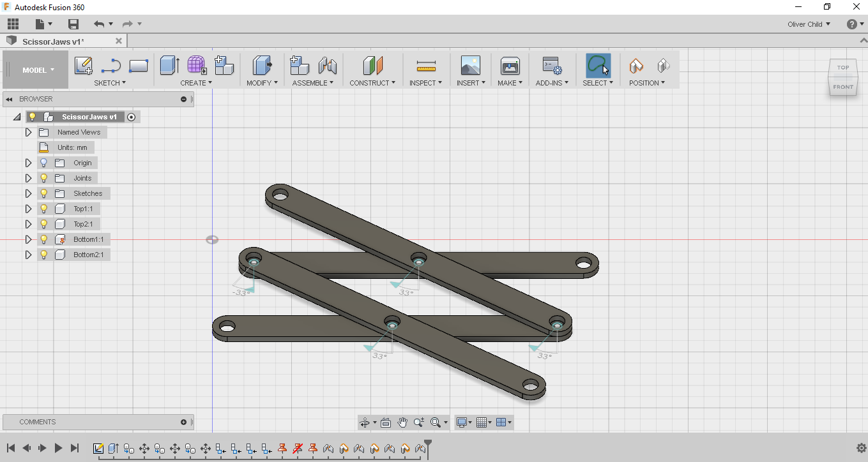This screenshot has height=462, width=868.
Task: Open the data panel grid icon
Action: pos(13,24)
